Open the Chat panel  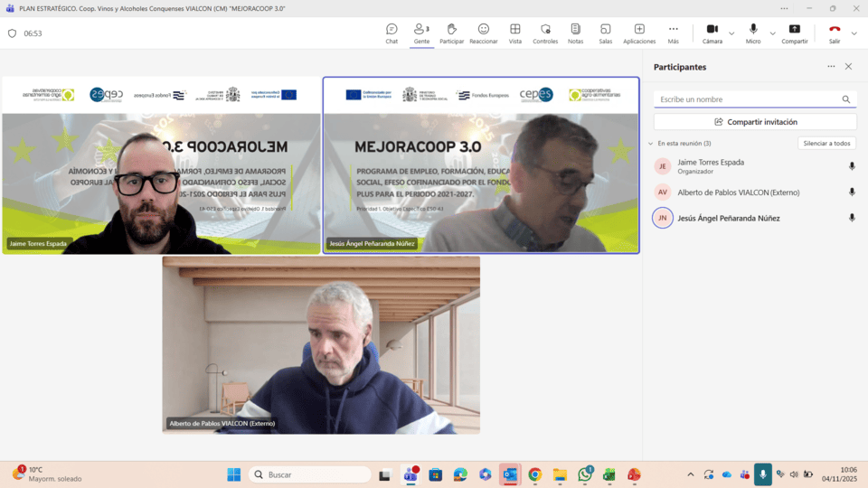392,33
